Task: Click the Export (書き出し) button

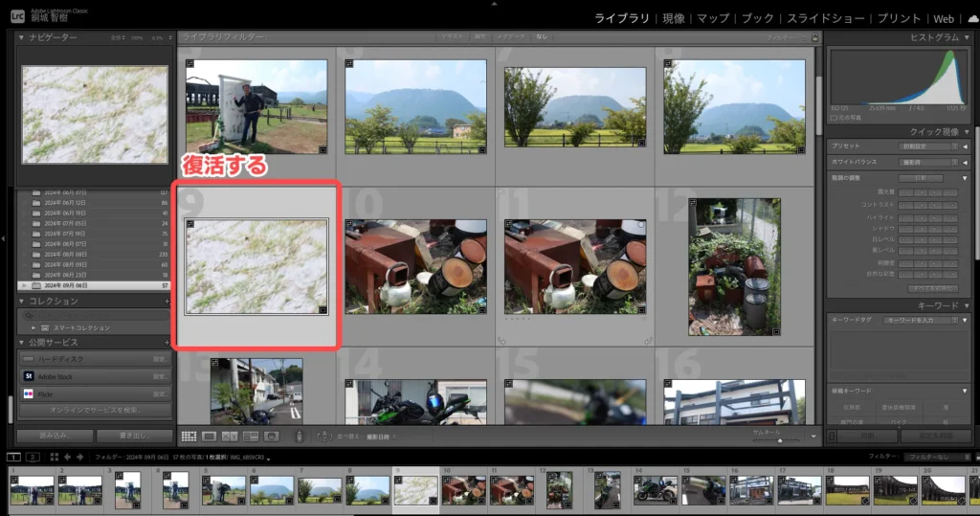Action: tap(134, 436)
